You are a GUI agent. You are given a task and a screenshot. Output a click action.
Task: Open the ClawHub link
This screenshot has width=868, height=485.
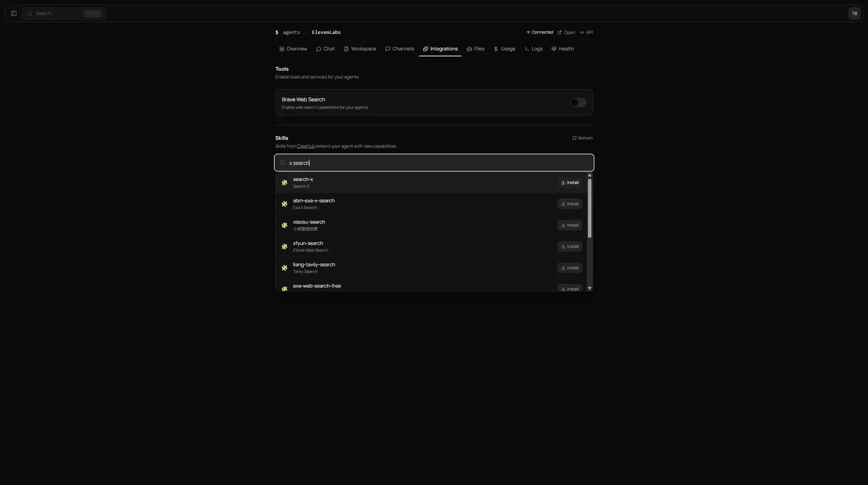(x=306, y=146)
